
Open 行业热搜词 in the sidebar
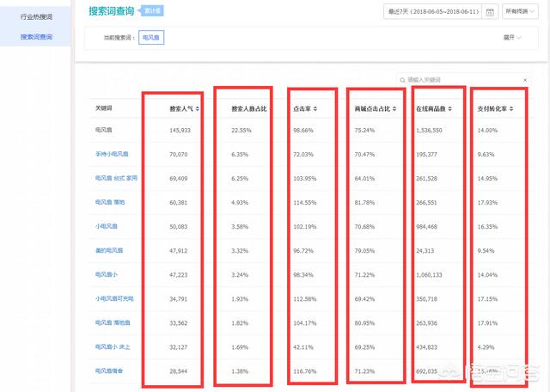coord(36,16)
